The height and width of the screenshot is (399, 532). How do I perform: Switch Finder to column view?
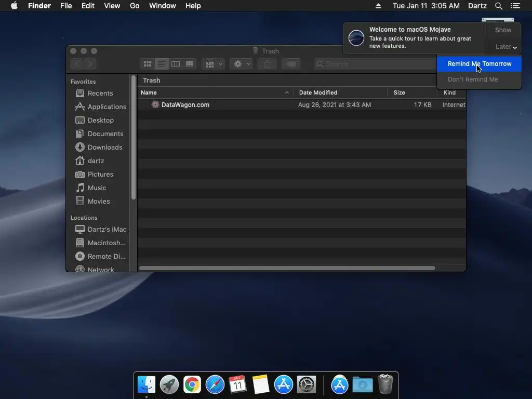(x=176, y=64)
